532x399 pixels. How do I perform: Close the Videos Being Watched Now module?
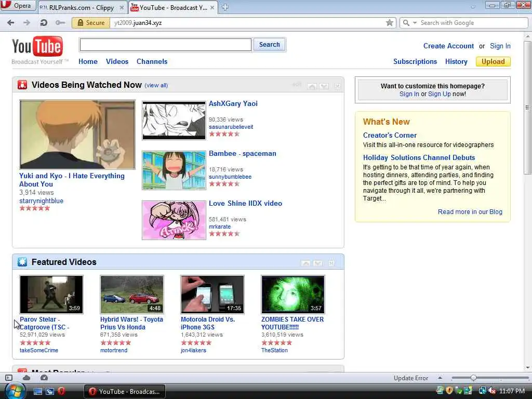(x=337, y=86)
